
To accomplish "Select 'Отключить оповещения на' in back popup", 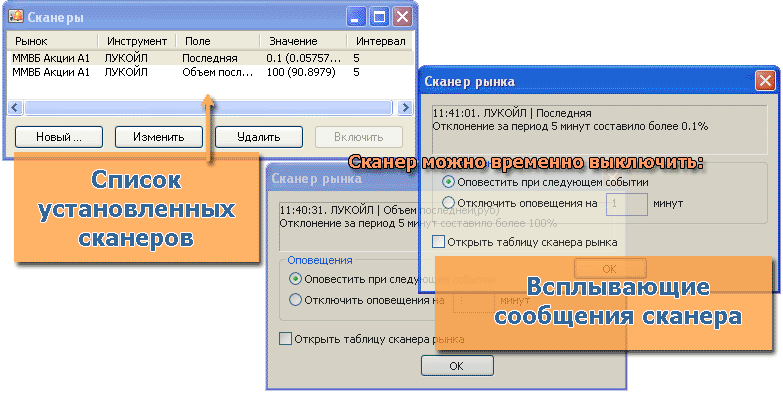I will tap(295, 300).
